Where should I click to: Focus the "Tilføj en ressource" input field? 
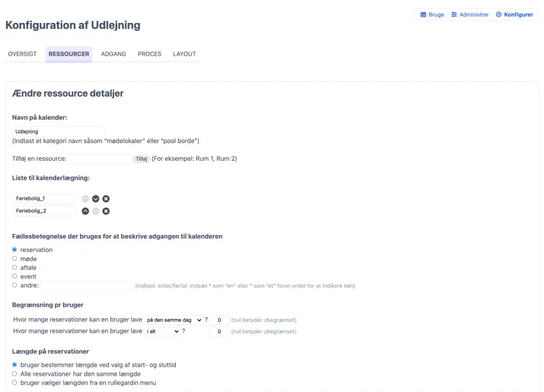(100, 159)
